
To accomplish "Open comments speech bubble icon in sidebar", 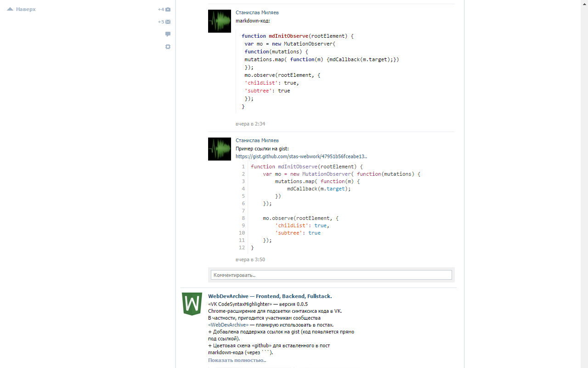I will point(168,34).
